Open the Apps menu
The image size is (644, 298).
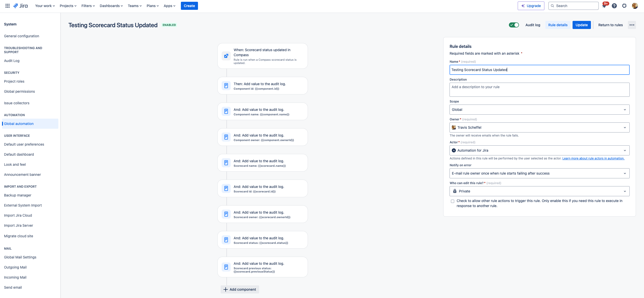coord(169,6)
